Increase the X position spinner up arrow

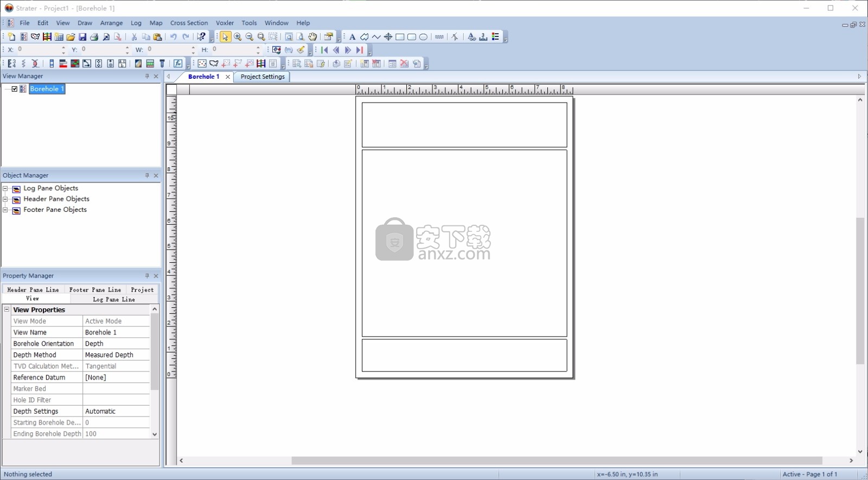[x=63, y=48]
